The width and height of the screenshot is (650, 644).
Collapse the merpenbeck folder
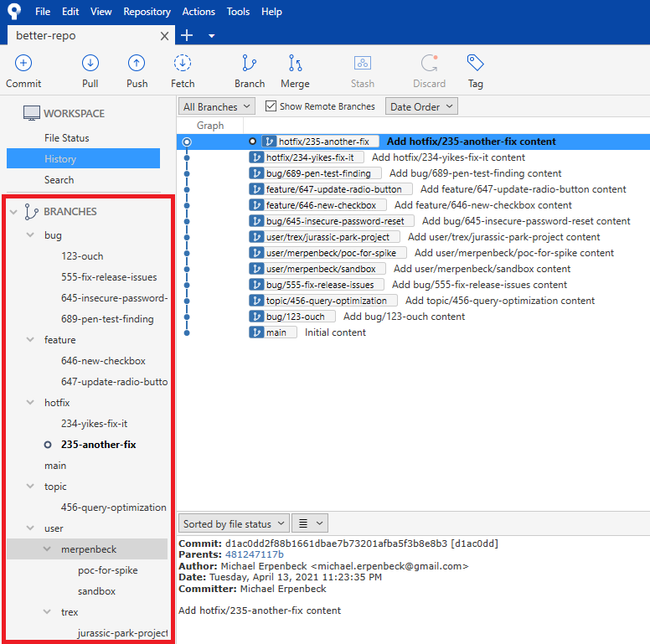pos(48,549)
